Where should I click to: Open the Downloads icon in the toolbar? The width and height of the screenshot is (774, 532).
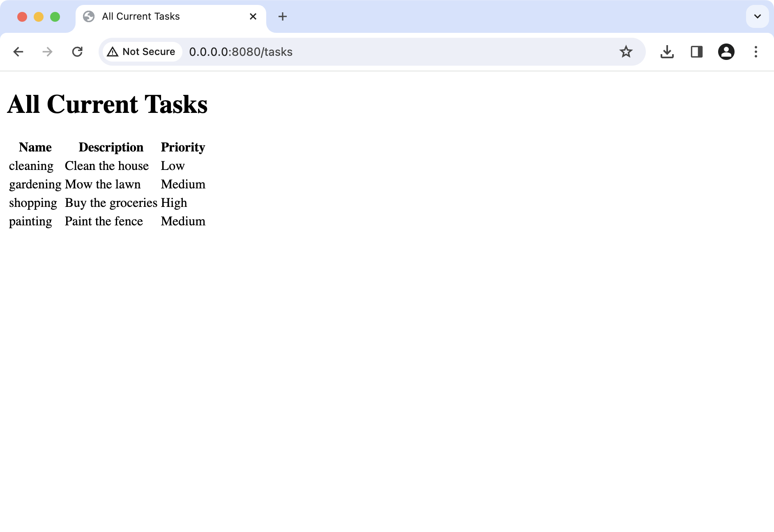click(x=667, y=52)
